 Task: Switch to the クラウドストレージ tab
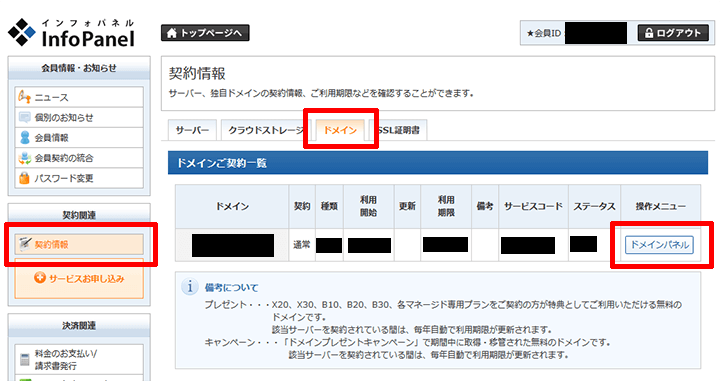pyautogui.click(x=266, y=130)
